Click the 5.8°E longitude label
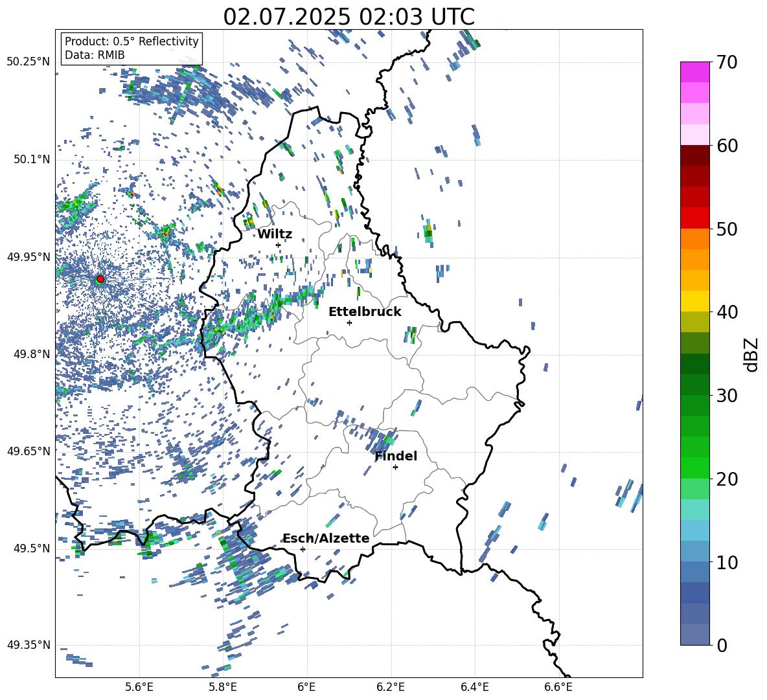The height and width of the screenshot is (700, 767). pos(223,687)
